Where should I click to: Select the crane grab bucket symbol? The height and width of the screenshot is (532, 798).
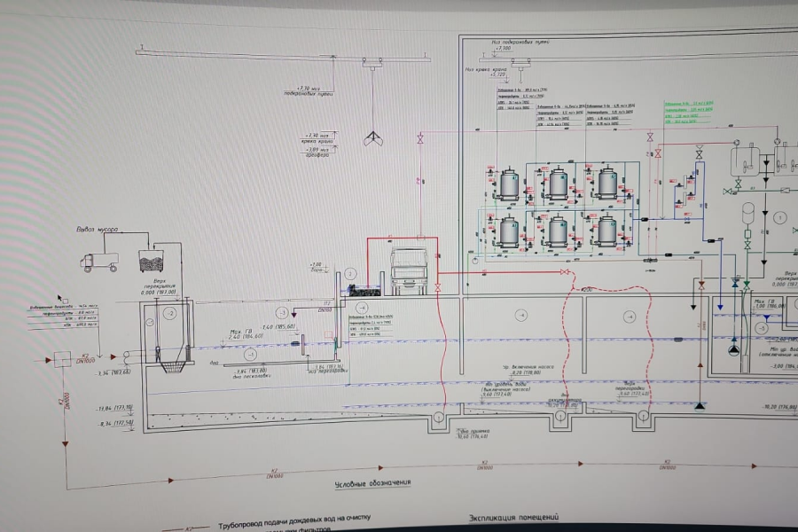[373, 138]
